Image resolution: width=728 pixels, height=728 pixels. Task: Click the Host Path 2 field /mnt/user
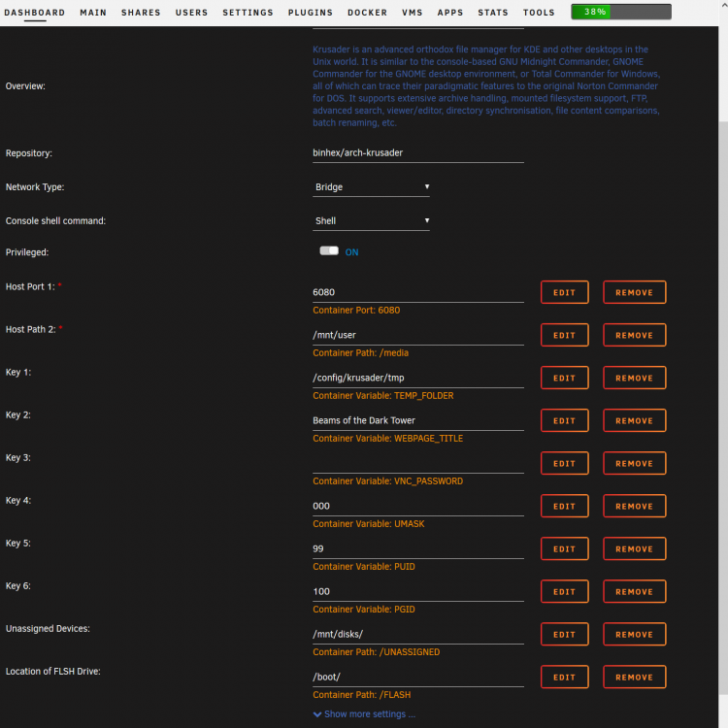pyautogui.click(x=418, y=335)
